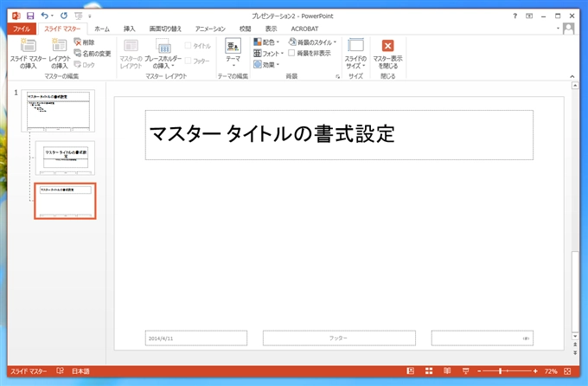Close Master View
588x386 pixels.
(387, 54)
